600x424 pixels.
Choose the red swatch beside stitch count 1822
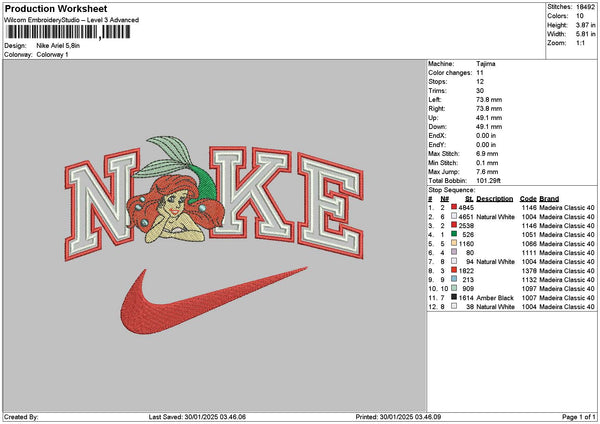[454, 270]
